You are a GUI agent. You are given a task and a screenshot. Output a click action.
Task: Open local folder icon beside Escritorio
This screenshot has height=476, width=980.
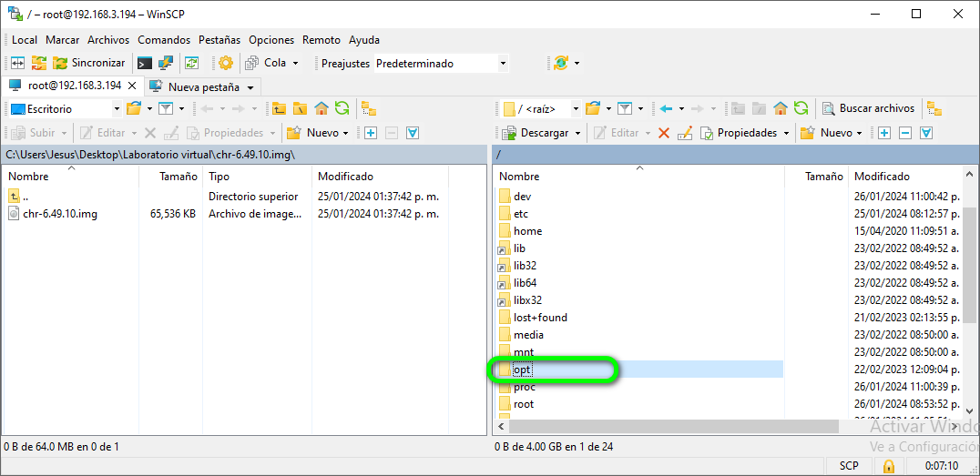tap(133, 108)
